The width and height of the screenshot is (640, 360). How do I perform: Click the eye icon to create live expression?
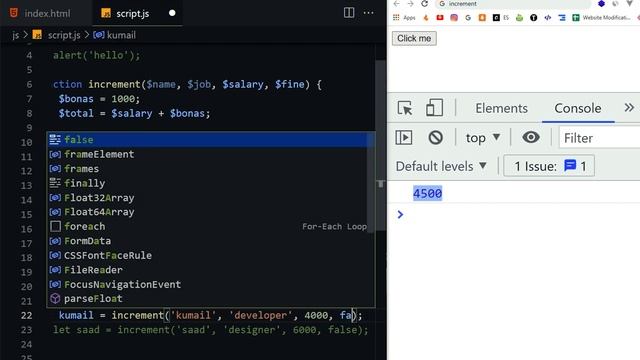[x=531, y=137]
